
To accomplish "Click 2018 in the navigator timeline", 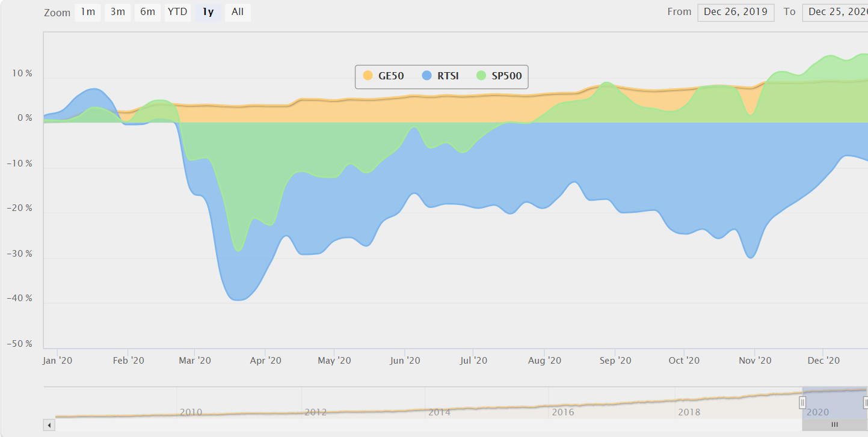I will (689, 412).
